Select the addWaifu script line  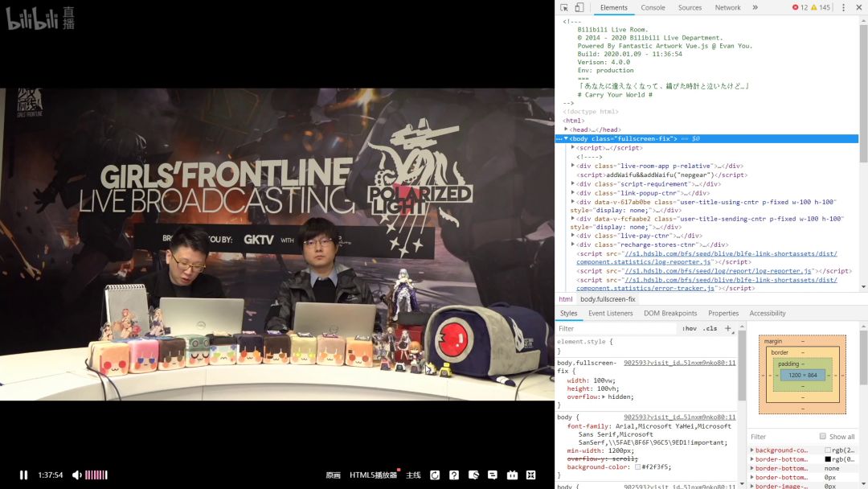tap(662, 175)
